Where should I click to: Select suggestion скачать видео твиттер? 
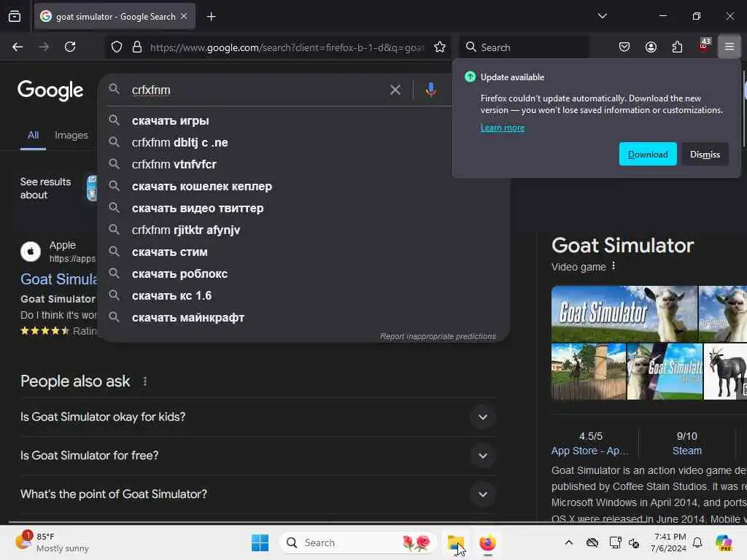(304, 209)
